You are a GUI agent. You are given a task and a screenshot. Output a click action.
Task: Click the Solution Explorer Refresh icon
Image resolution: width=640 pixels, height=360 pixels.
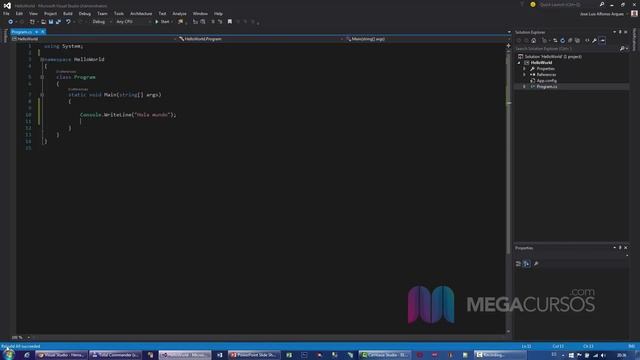tap(562, 40)
